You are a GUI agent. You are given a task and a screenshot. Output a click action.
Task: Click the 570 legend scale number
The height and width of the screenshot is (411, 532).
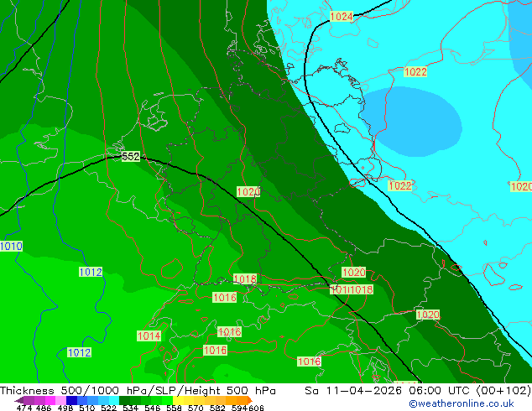click(196, 408)
